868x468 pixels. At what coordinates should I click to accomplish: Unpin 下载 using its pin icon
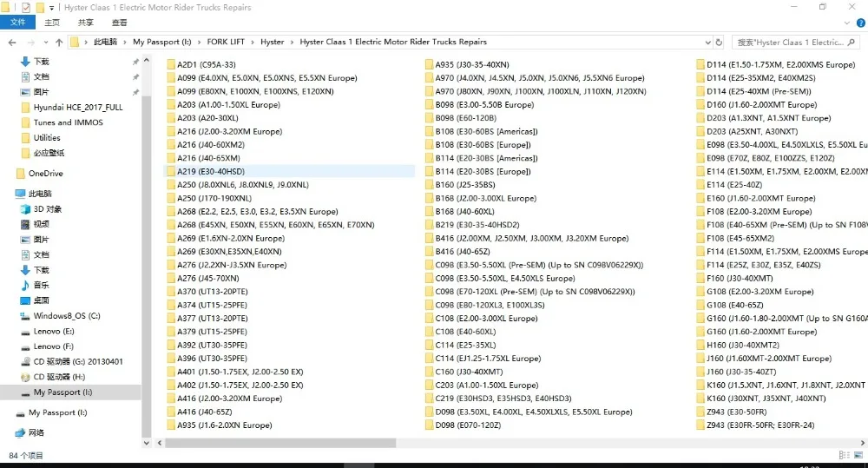(x=135, y=62)
